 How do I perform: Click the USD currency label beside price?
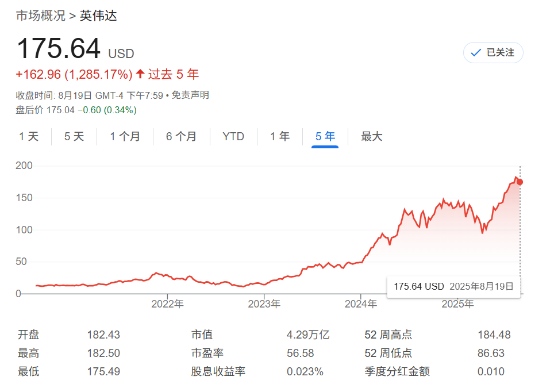pyautogui.click(x=121, y=53)
